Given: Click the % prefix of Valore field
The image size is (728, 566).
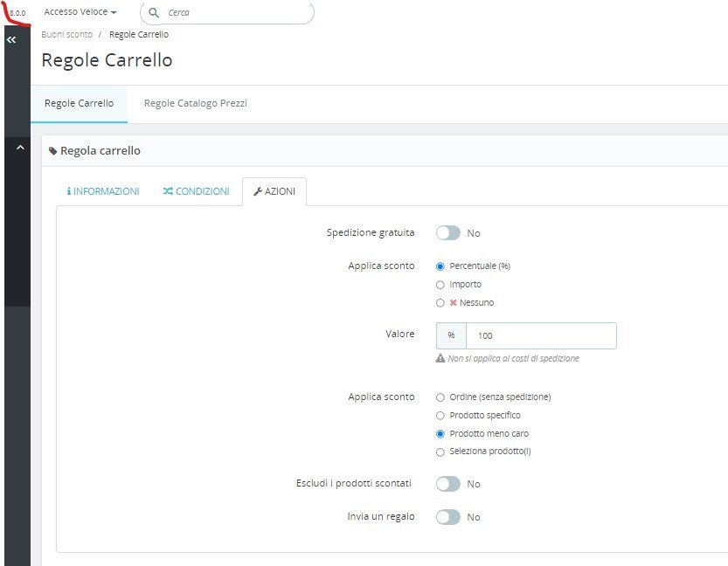Looking at the screenshot, I should click(451, 336).
